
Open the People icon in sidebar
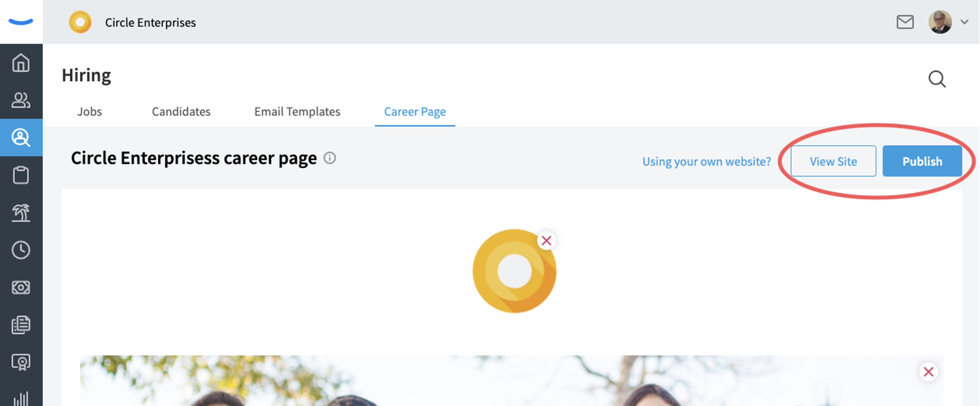click(21, 100)
